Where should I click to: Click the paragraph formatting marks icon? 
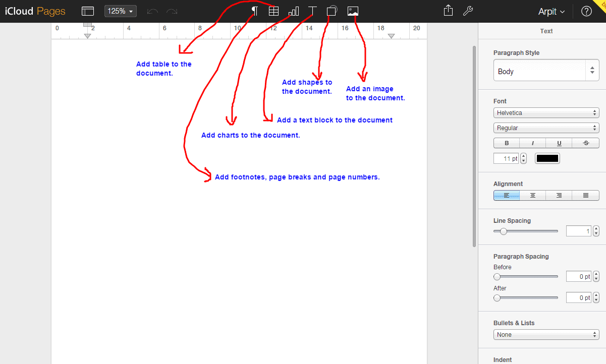click(x=254, y=11)
